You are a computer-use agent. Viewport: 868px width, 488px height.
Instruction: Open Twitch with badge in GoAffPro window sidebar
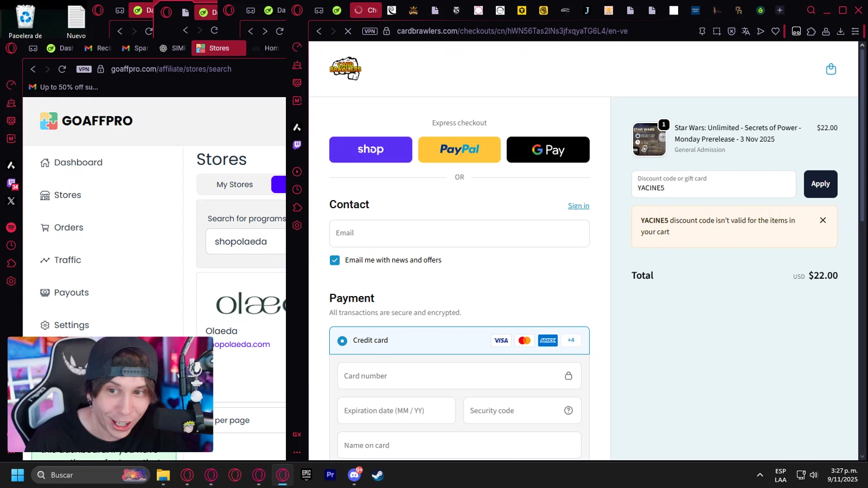[12, 184]
